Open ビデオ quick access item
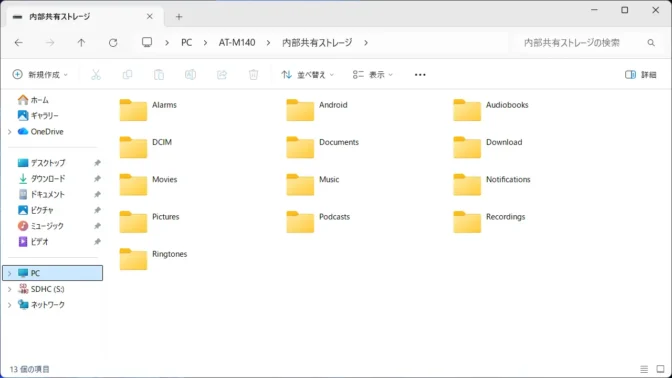Screen dimensions: 672x378 [x=33, y=242]
